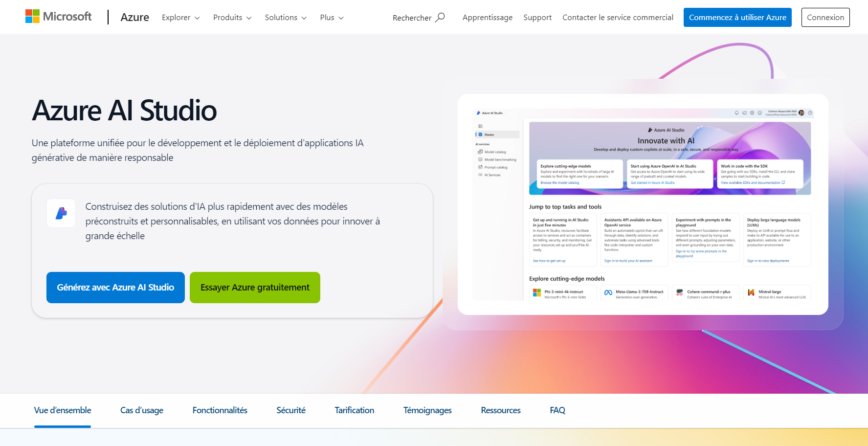Screen dimensions: 868x446
Task: Click the user avatar in the preview header
Action: coord(801,113)
